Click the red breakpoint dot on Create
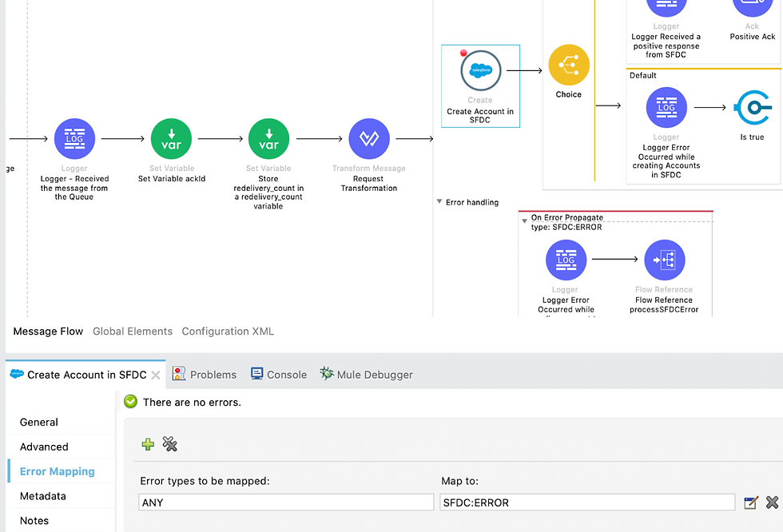This screenshot has width=783, height=532. tap(463, 53)
